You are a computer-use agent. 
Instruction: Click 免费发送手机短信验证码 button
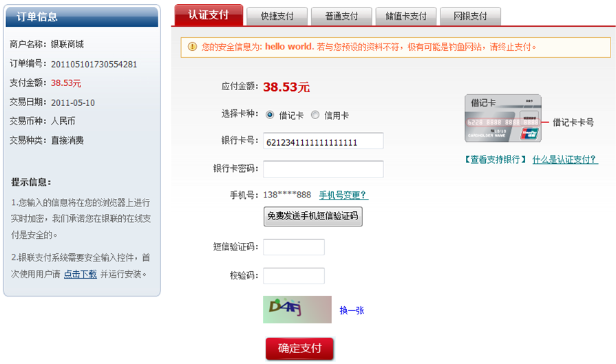(x=312, y=216)
